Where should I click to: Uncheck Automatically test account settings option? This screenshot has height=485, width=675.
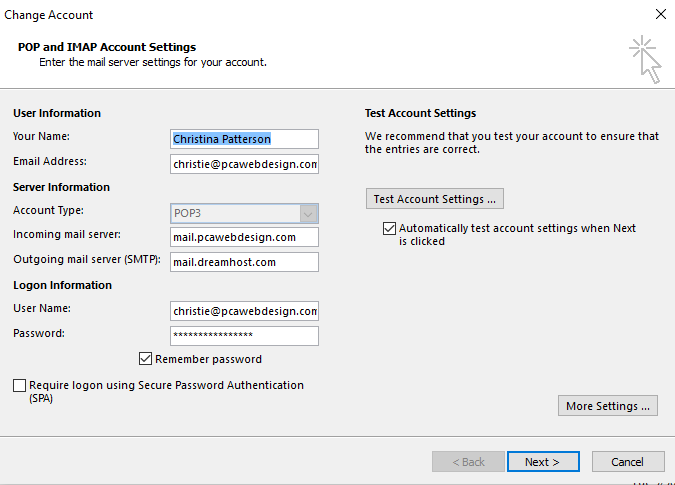[x=389, y=228]
